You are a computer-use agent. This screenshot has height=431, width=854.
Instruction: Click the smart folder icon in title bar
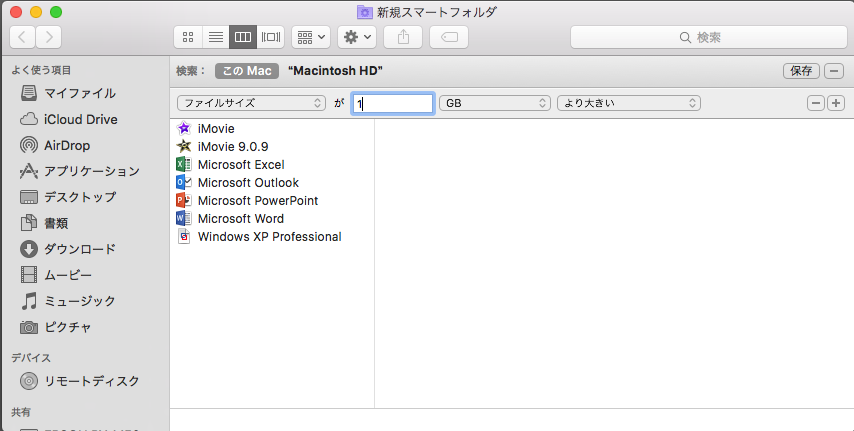[x=364, y=12]
